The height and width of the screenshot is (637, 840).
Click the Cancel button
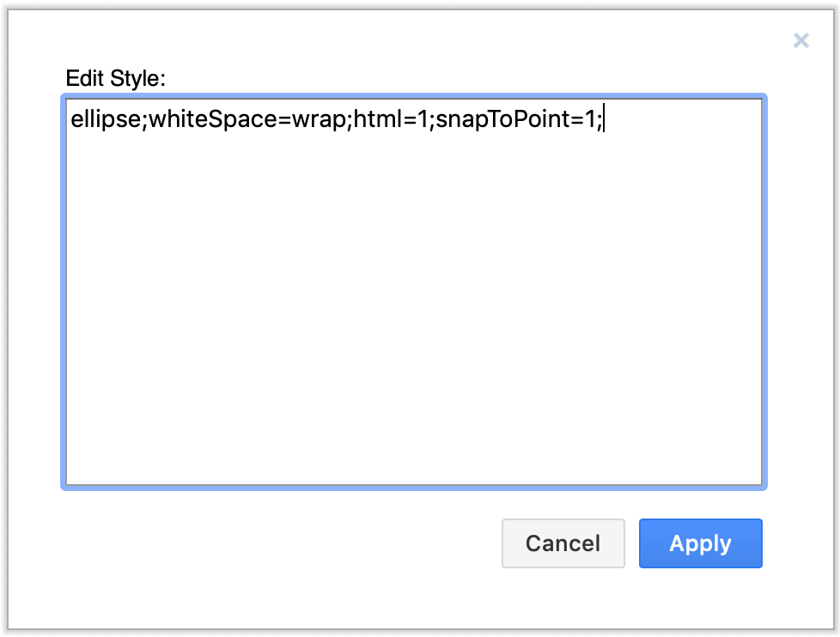563,543
